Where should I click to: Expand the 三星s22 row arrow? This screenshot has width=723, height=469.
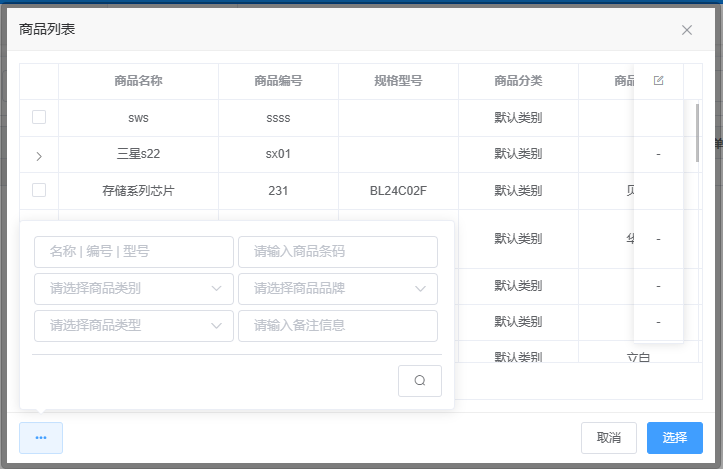(x=39, y=155)
